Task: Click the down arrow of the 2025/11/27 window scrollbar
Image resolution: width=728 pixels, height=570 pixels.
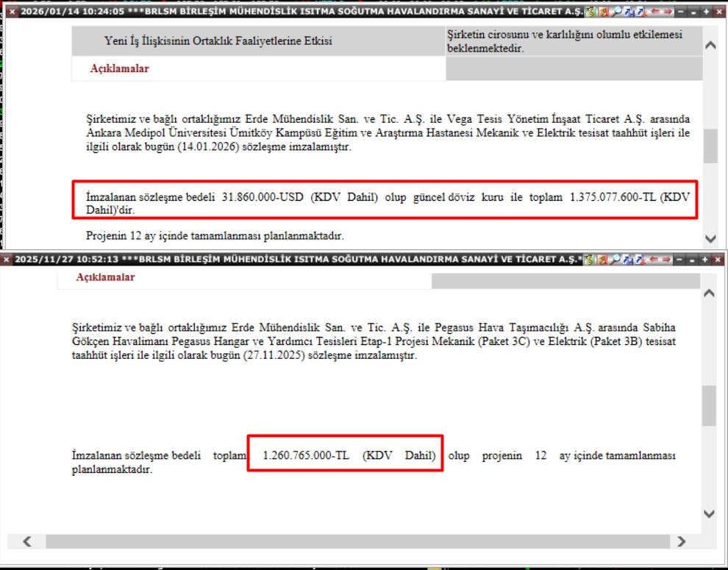Action: (709, 514)
